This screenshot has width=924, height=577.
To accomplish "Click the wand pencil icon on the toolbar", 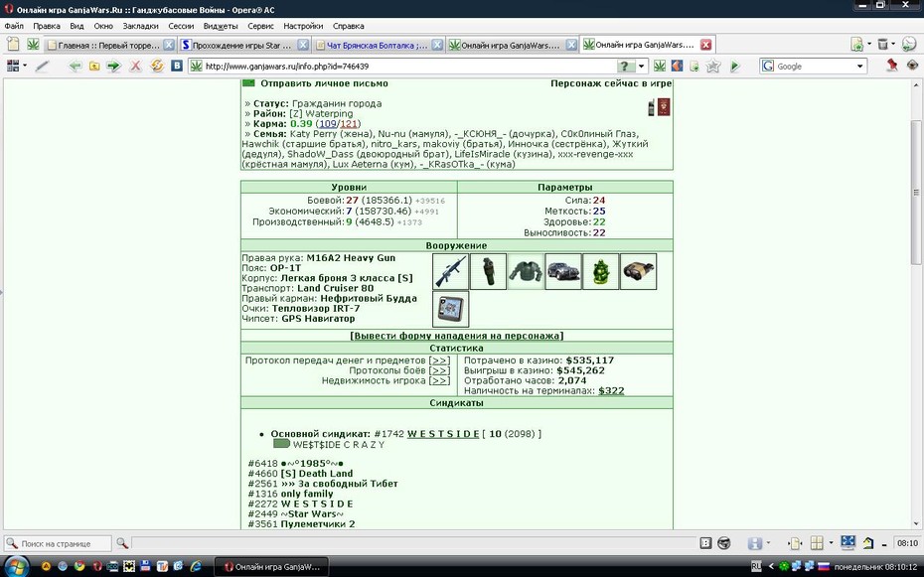I will 42,66.
